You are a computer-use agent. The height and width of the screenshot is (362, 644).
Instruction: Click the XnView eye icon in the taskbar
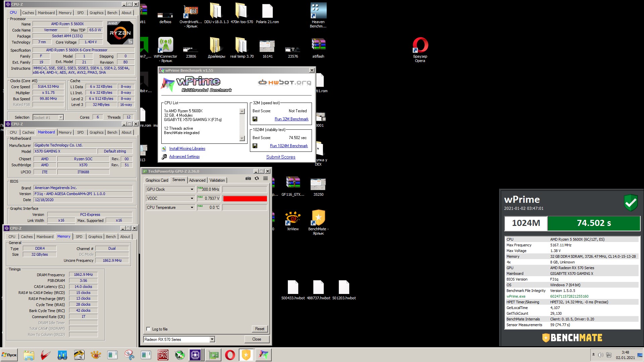point(96,355)
